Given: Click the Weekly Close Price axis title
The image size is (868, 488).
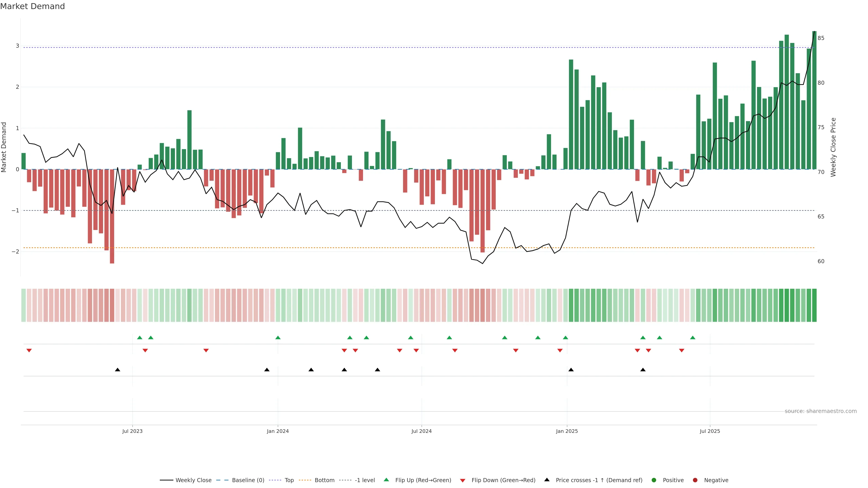Looking at the screenshot, I should click(x=833, y=147).
